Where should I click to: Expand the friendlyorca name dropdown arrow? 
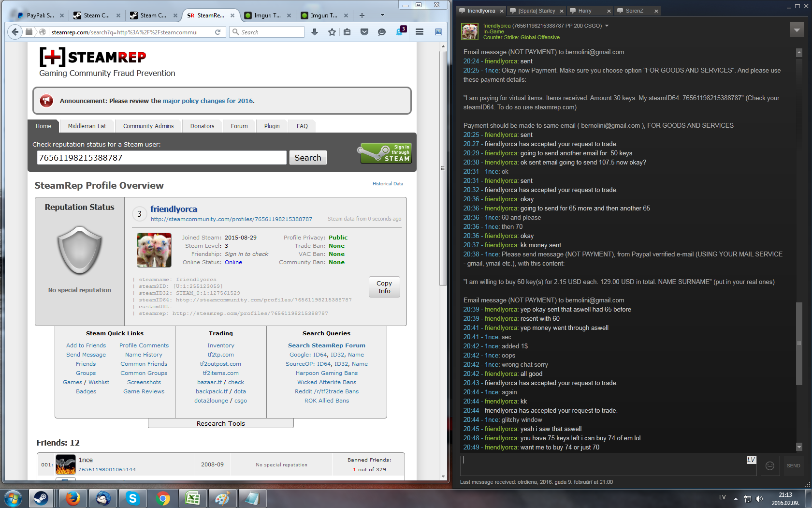pos(607,26)
